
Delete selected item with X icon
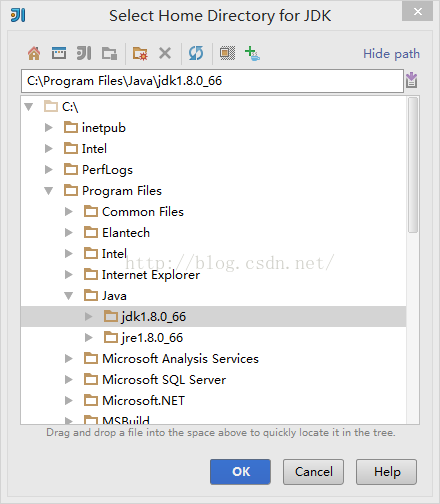tap(165, 53)
